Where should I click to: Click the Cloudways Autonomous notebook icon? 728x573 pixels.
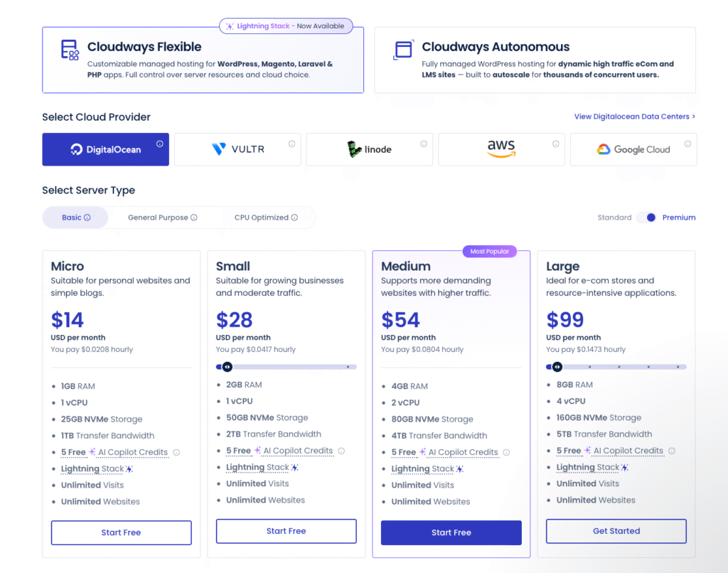pyautogui.click(x=403, y=50)
